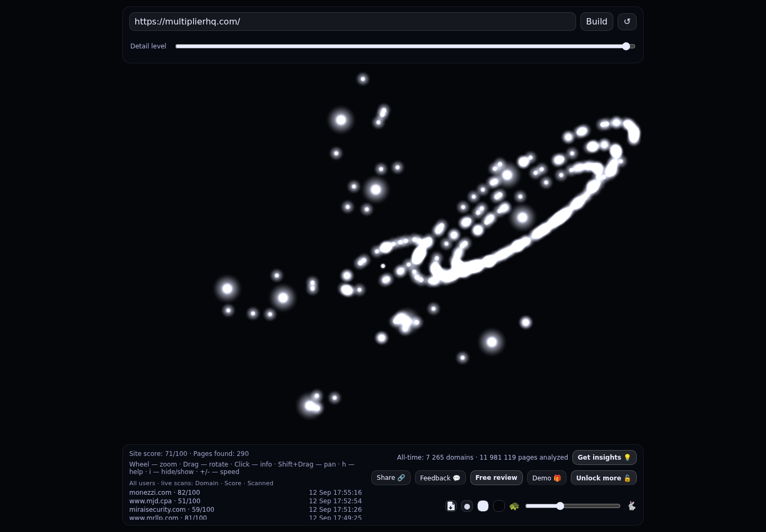Open the Feedback dialog
The width and height of the screenshot is (766, 532).
[x=440, y=478]
